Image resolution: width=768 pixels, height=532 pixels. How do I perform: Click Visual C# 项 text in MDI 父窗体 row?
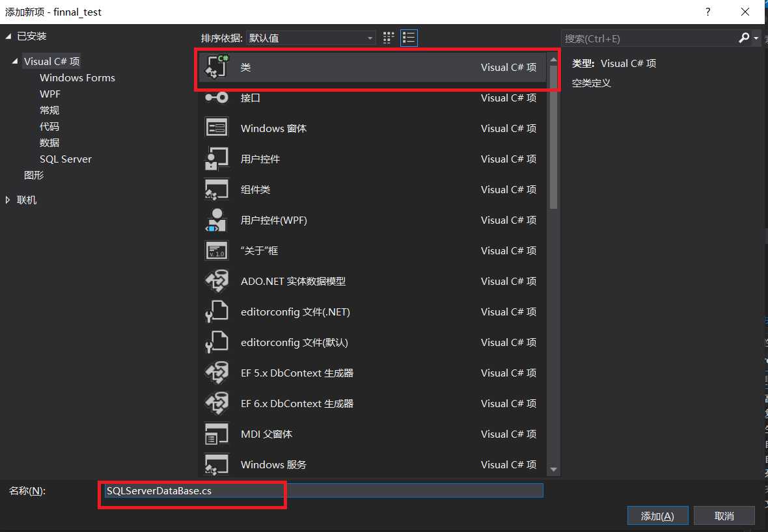(x=508, y=434)
